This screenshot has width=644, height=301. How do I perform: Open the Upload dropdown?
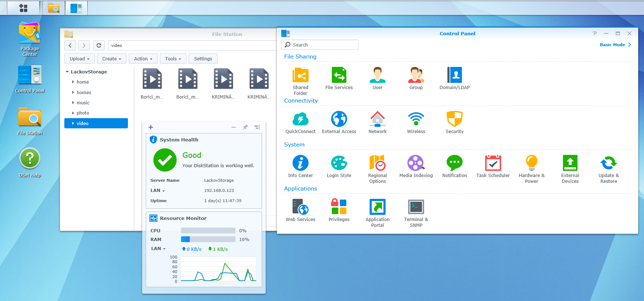[79, 59]
